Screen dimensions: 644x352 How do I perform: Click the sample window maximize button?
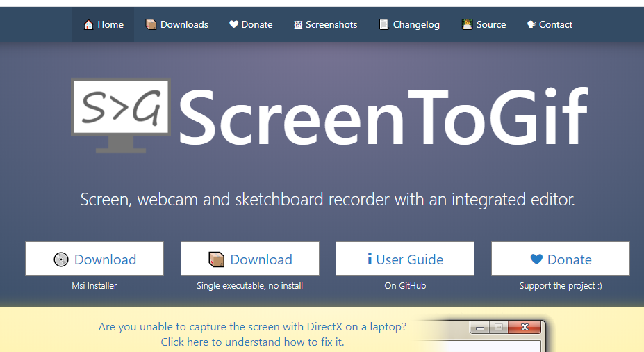499,328
